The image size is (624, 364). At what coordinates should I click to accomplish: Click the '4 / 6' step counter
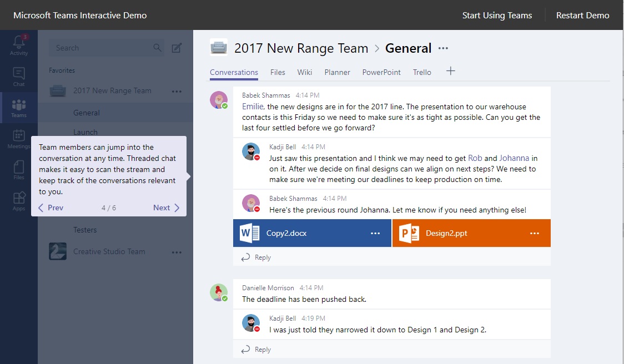pyautogui.click(x=109, y=208)
